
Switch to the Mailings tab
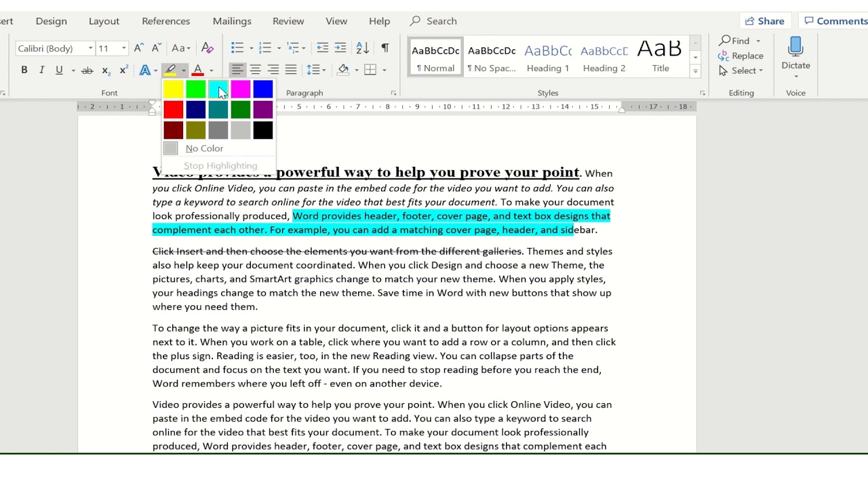(233, 21)
